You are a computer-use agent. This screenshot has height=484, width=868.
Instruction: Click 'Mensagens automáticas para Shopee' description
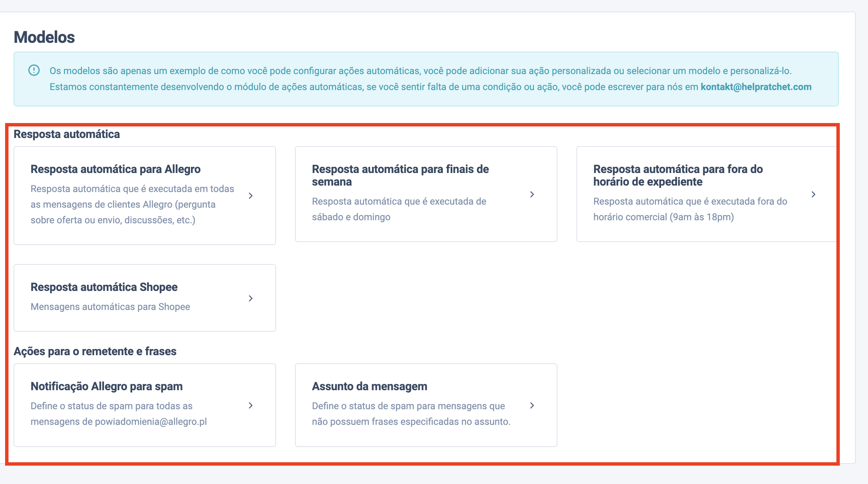tap(110, 307)
